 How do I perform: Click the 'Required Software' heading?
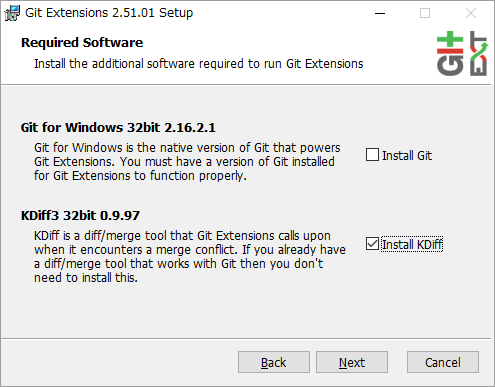tap(82, 43)
